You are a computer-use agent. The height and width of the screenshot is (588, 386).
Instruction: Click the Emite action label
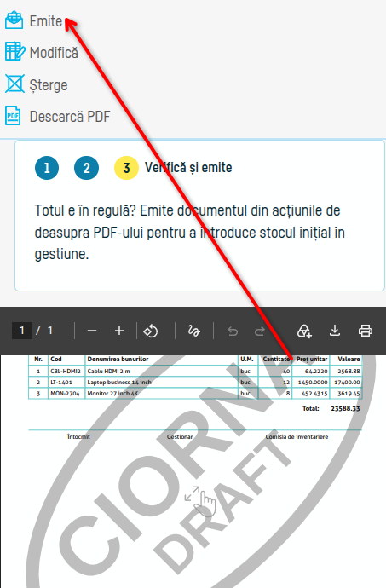point(46,21)
